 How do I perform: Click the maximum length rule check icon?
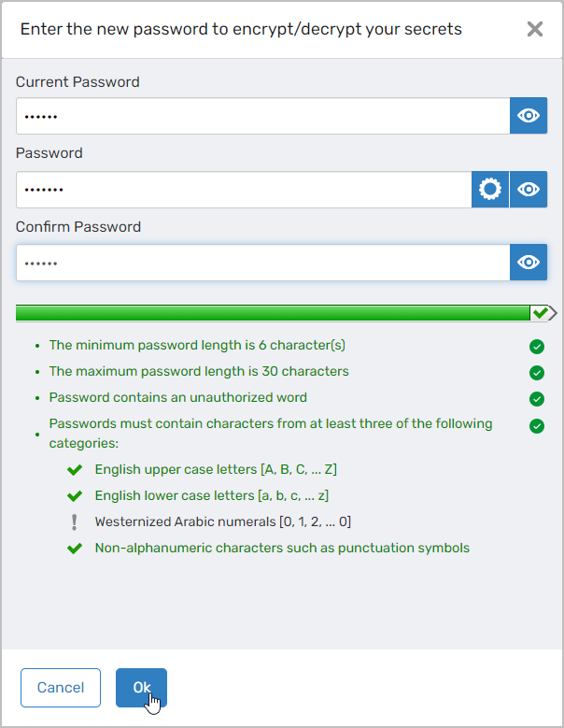[x=537, y=373]
